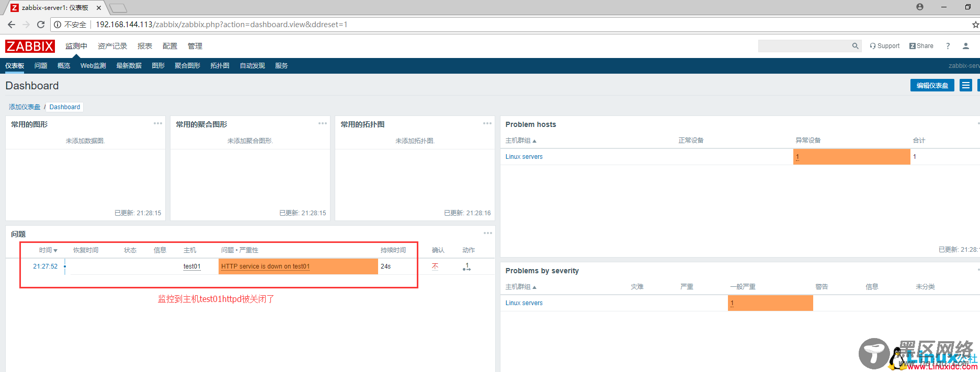Open the Chrome account icon in title bar
The width and height of the screenshot is (980, 372).
(920, 7)
